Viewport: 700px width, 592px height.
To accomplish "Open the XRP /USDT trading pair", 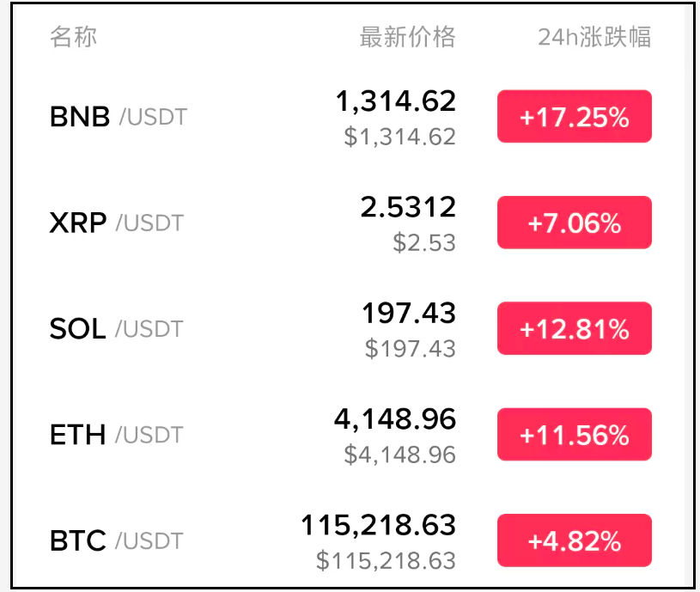I will click(x=116, y=223).
